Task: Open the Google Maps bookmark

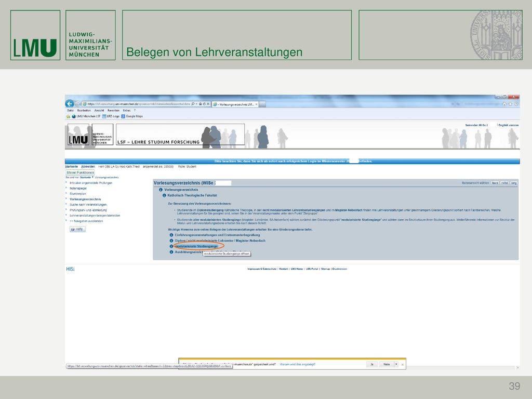Action: pos(132,116)
